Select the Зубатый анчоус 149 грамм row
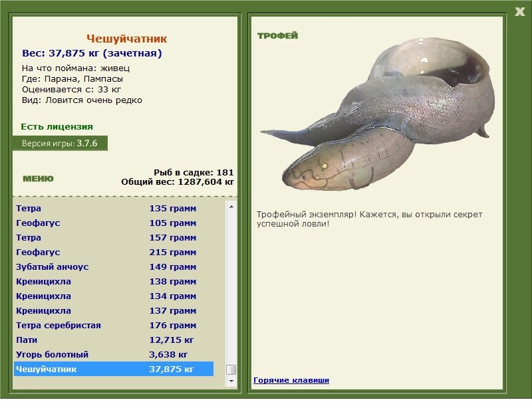The image size is (532, 408). [114, 266]
